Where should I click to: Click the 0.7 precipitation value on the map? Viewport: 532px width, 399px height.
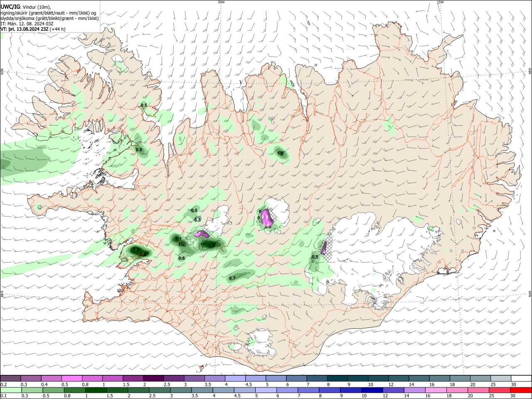click(232, 278)
